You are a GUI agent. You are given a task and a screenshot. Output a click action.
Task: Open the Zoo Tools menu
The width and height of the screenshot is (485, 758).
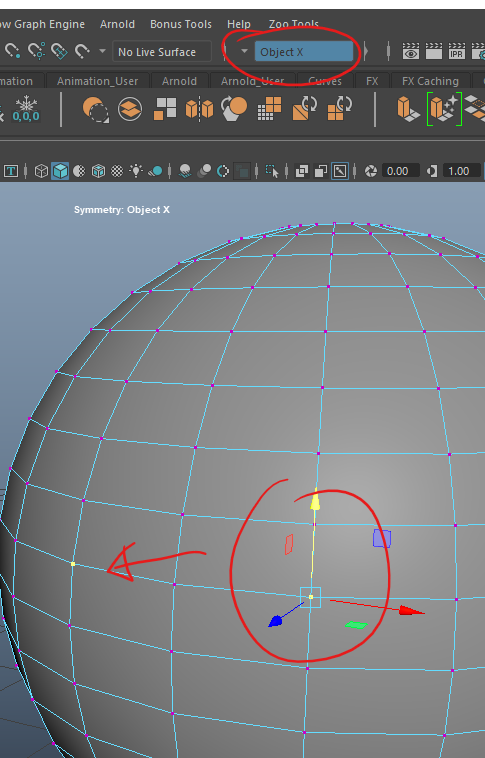[294, 24]
